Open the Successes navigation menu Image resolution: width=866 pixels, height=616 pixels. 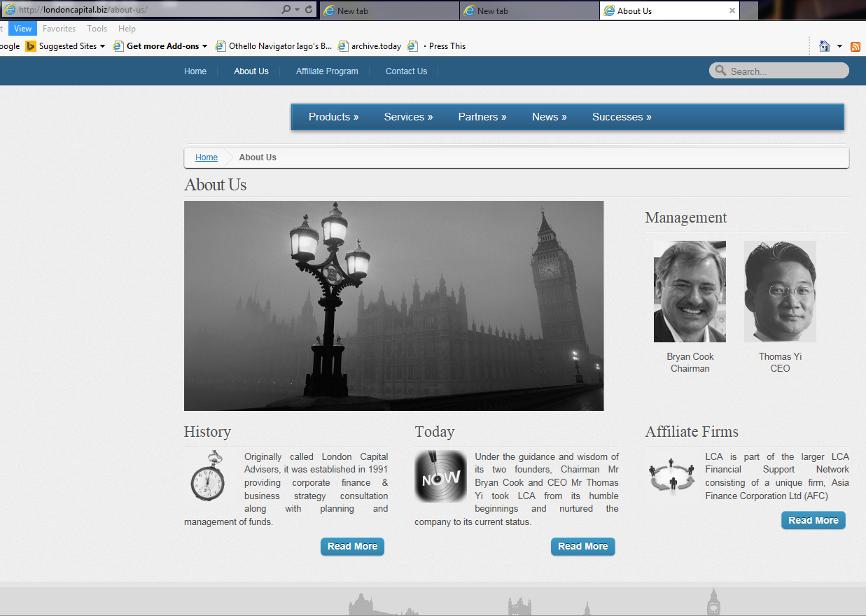[x=622, y=117]
